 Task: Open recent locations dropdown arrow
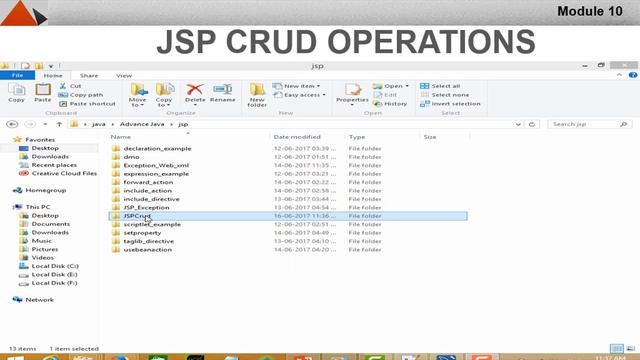(x=45, y=124)
